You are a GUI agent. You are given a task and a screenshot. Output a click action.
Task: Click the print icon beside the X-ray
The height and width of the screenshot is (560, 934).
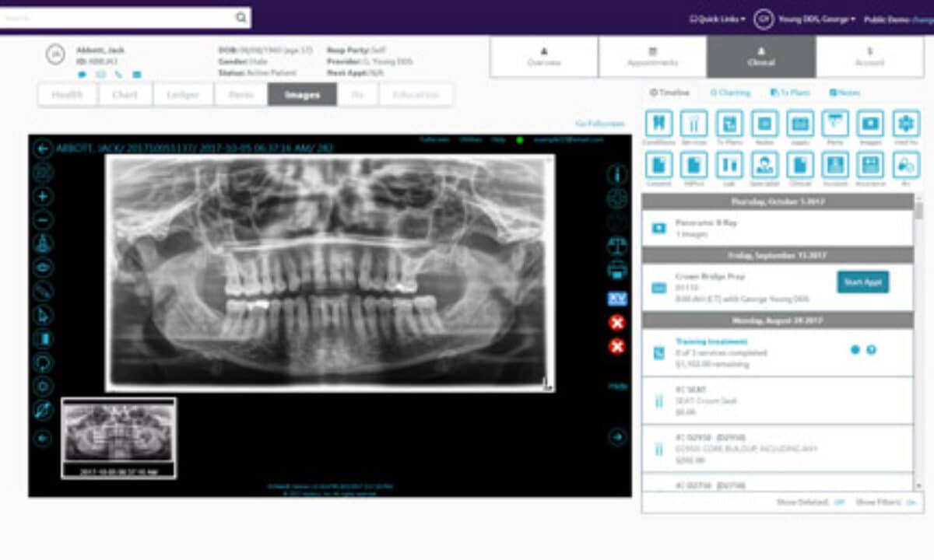click(x=616, y=271)
